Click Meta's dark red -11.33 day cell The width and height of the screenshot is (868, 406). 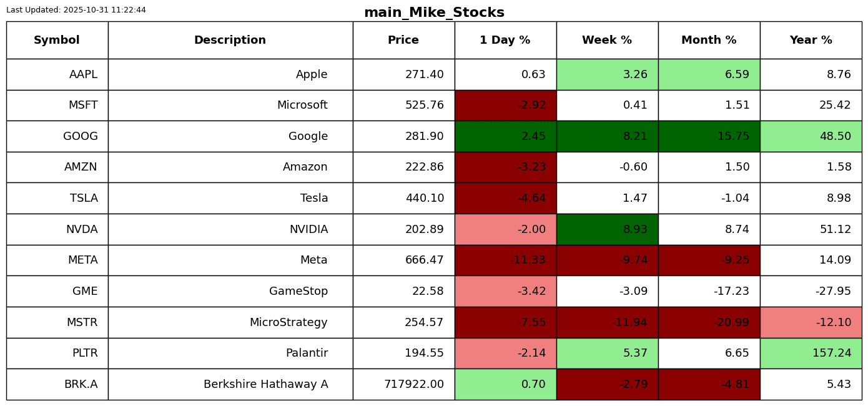pyautogui.click(x=505, y=260)
